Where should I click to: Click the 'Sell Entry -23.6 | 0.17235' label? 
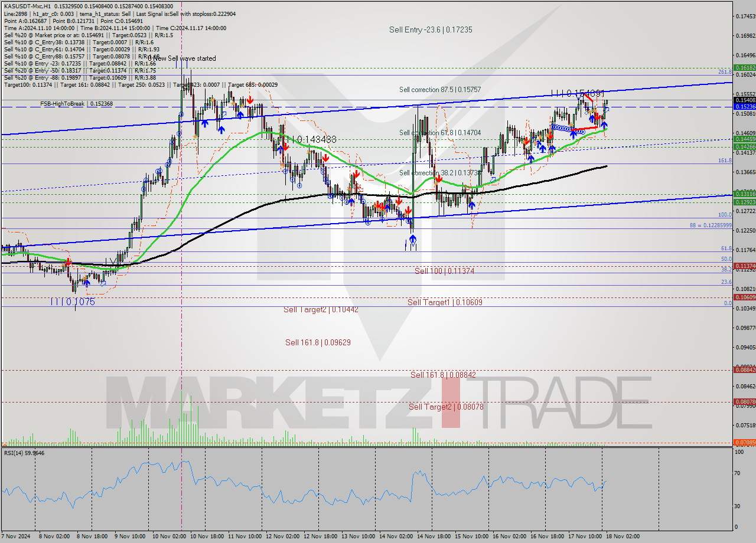(x=431, y=30)
